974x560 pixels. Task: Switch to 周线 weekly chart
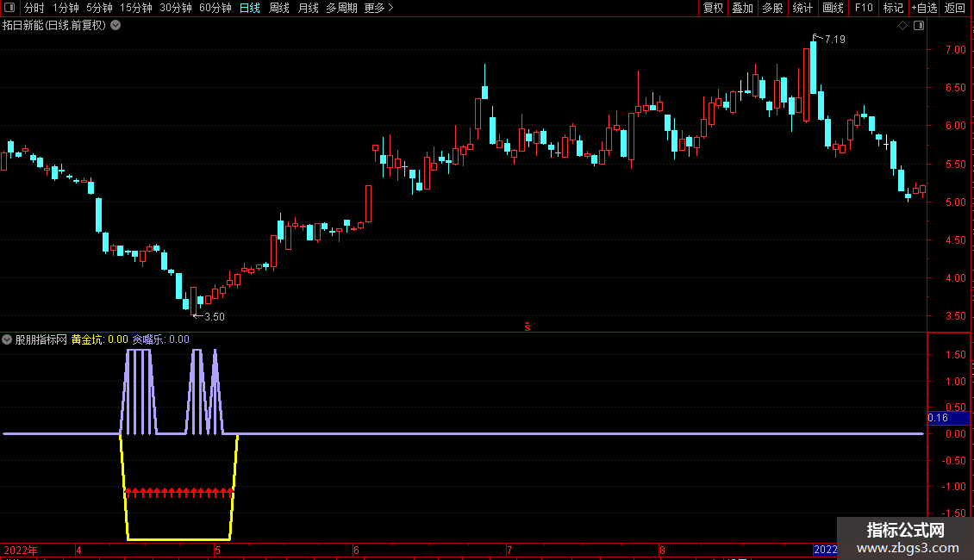(x=279, y=8)
